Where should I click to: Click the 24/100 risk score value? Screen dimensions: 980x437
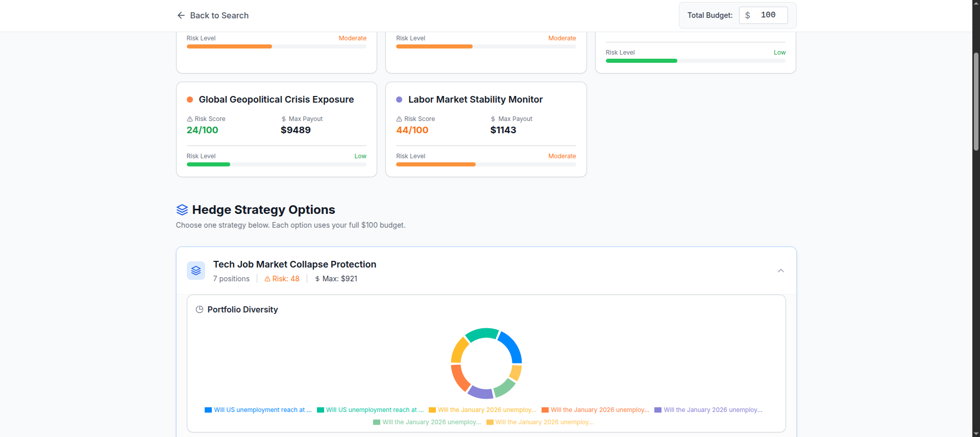pyautogui.click(x=202, y=130)
